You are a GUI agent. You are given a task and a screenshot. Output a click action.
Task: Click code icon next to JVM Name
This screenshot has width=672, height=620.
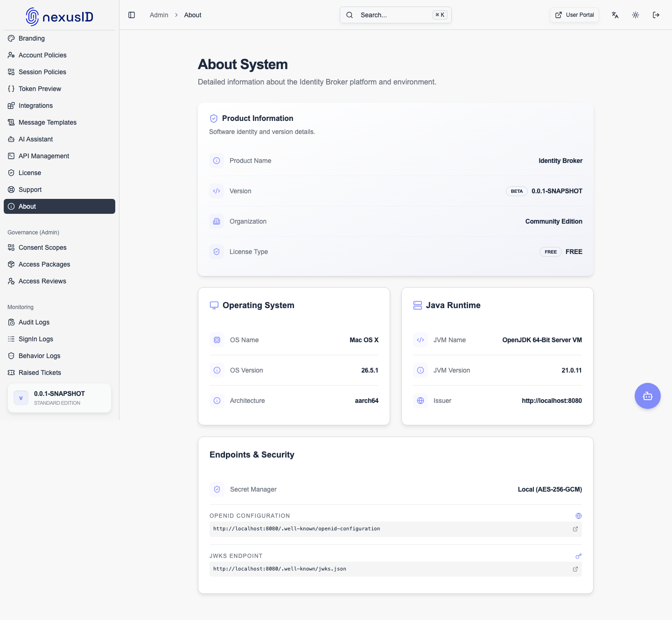tap(420, 340)
